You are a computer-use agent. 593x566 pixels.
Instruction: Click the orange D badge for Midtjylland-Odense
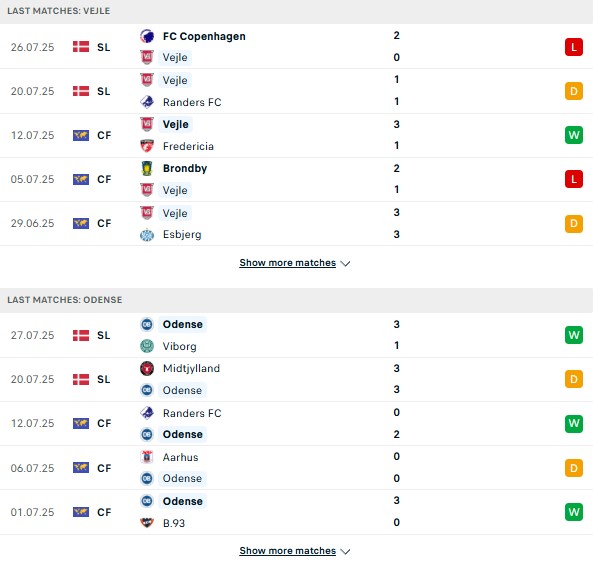[x=574, y=379]
